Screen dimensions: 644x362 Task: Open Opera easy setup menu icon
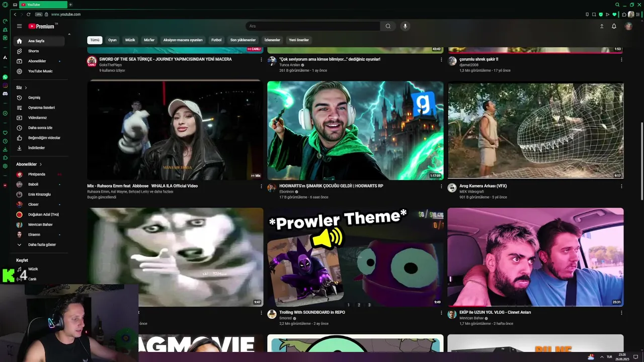click(638, 15)
